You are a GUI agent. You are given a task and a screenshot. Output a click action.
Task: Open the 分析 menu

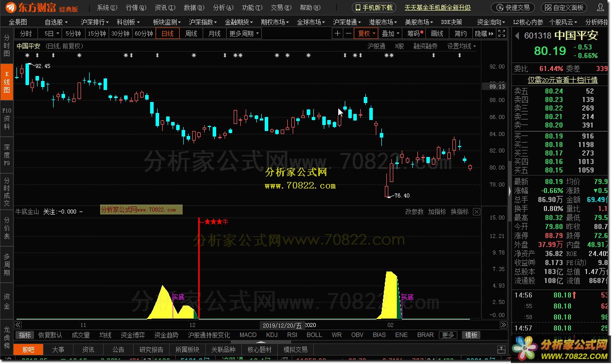tap(223, 7)
